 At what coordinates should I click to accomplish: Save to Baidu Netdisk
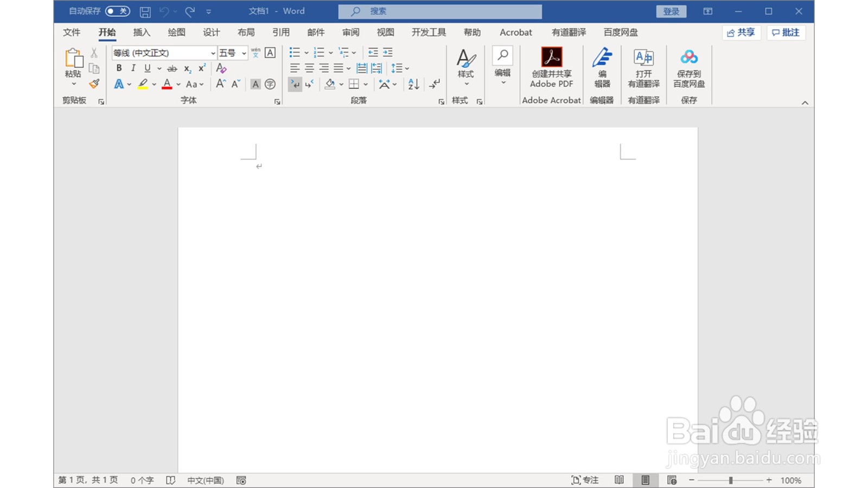(689, 68)
